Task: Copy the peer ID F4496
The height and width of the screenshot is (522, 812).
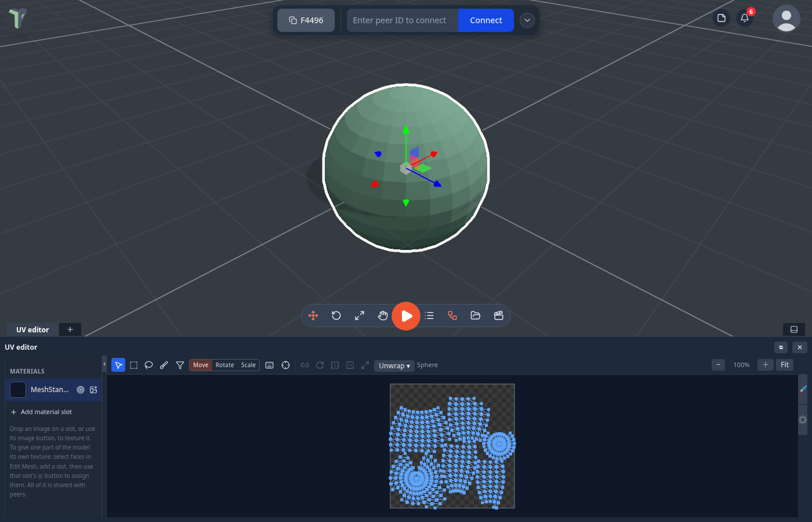Action: click(x=306, y=20)
